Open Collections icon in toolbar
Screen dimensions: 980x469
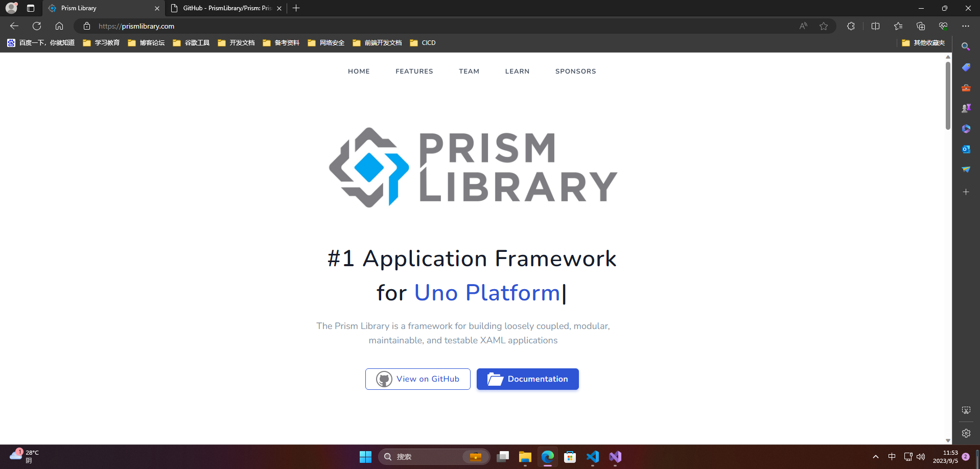921,26
